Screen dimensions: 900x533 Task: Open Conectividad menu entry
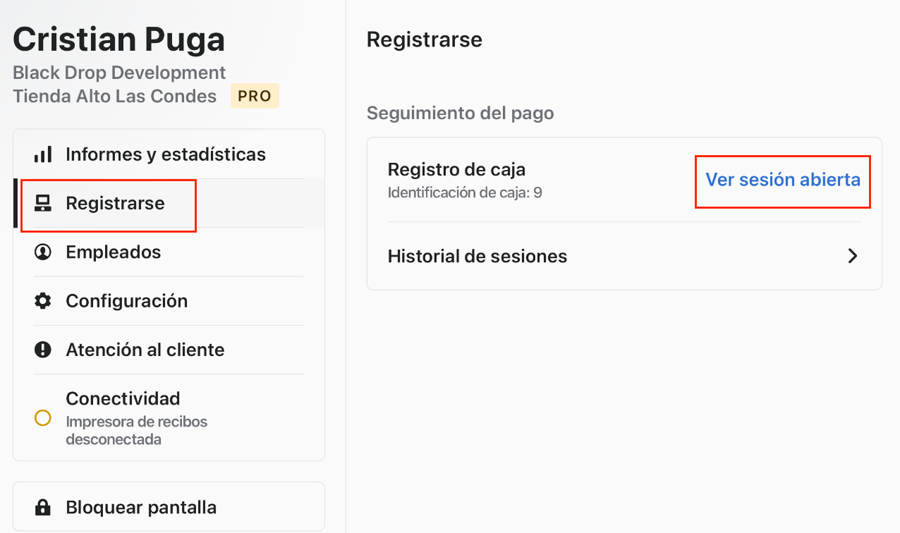tap(123, 399)
